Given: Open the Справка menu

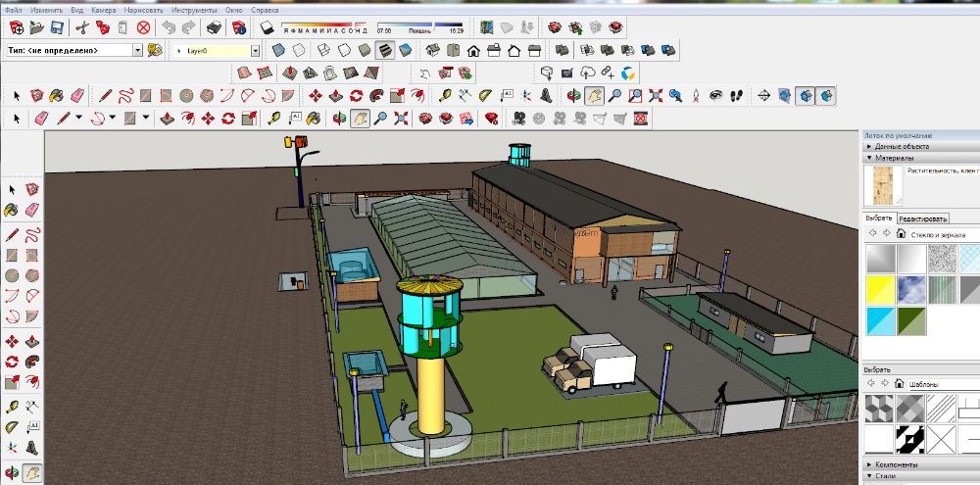Looking at the screenshot, I should click(x=265, y=10).
